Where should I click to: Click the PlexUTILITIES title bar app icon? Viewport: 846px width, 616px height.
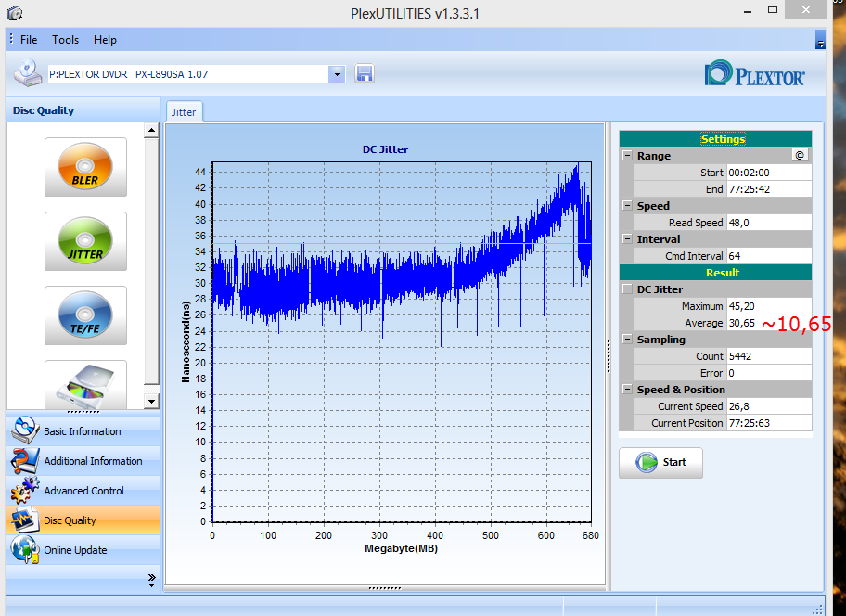tap(15, 13)
